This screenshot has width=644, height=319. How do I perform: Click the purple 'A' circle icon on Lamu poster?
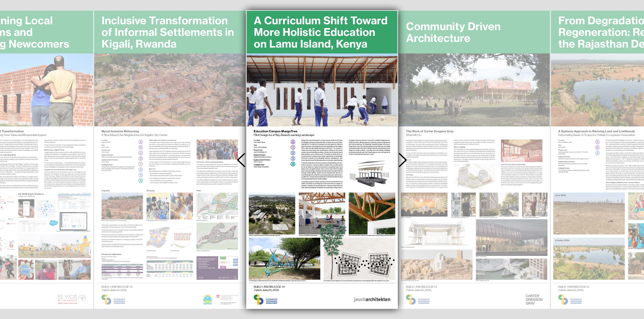293,142
